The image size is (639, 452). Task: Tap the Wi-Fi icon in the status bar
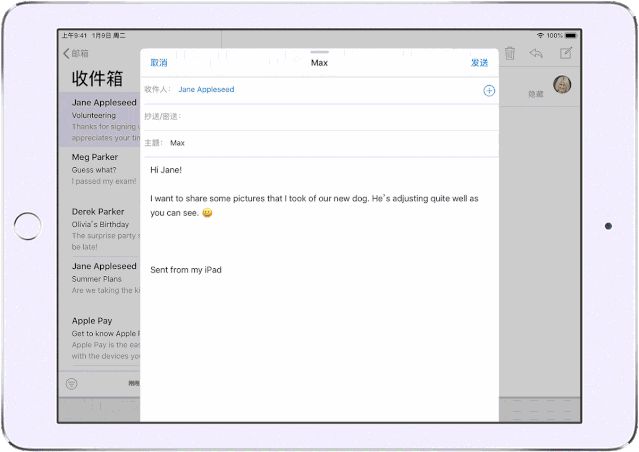[x=540, y=36]
